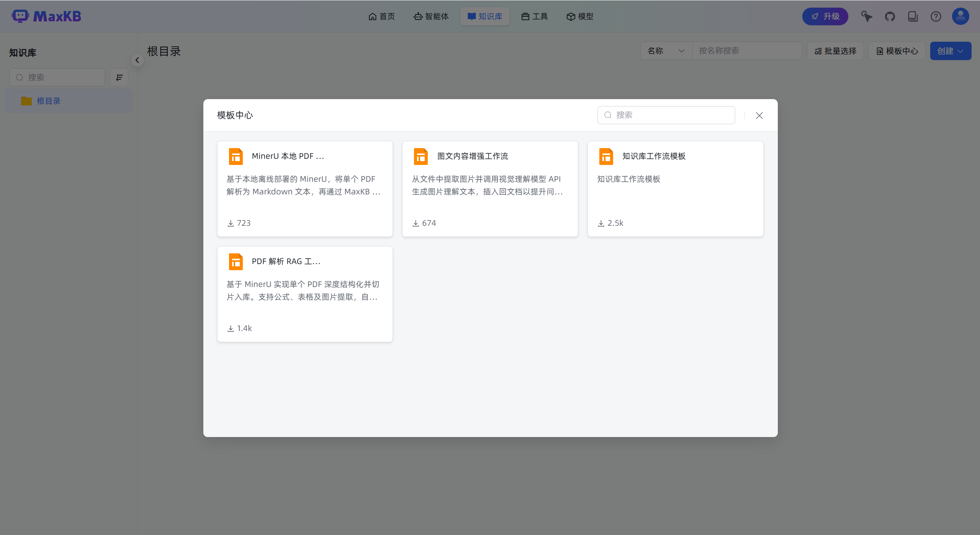Open the PDF 解析 RAG template title
Screen dimensions: 980x535
[x=286, y=261]
